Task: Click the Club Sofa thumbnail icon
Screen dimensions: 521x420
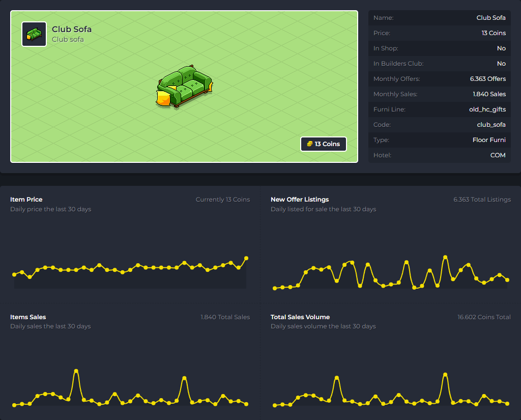Action: point(34,34)
